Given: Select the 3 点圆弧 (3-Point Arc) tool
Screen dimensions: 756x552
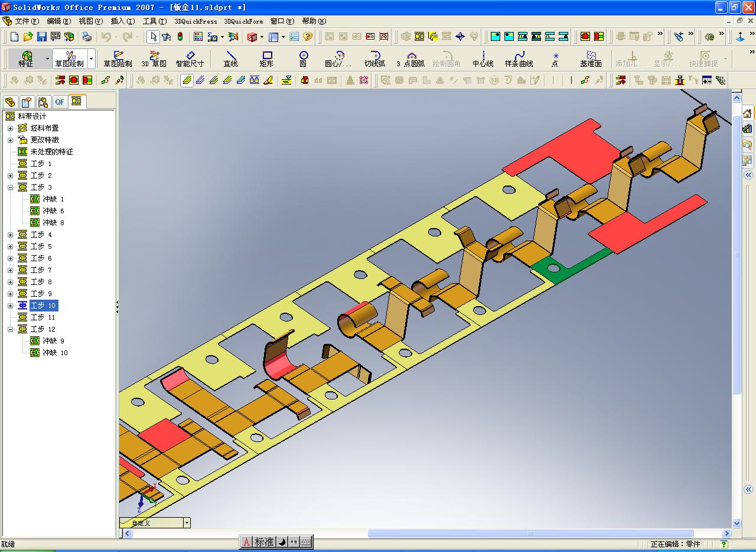Looking at the screenshot, I should [x=410, y=59].
